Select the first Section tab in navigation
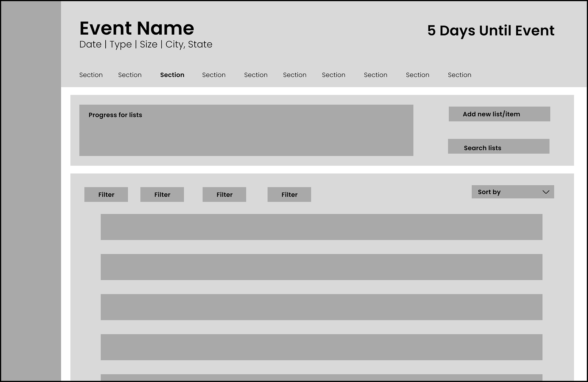This screenshot has height=382, width=588. [x=91, y=75]
